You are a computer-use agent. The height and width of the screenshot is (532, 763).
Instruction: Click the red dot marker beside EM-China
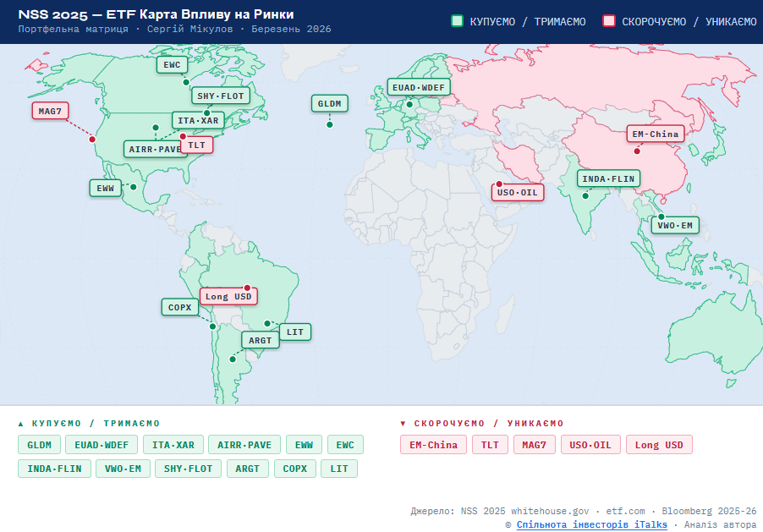pyautogui.click(x=637, y=152)
